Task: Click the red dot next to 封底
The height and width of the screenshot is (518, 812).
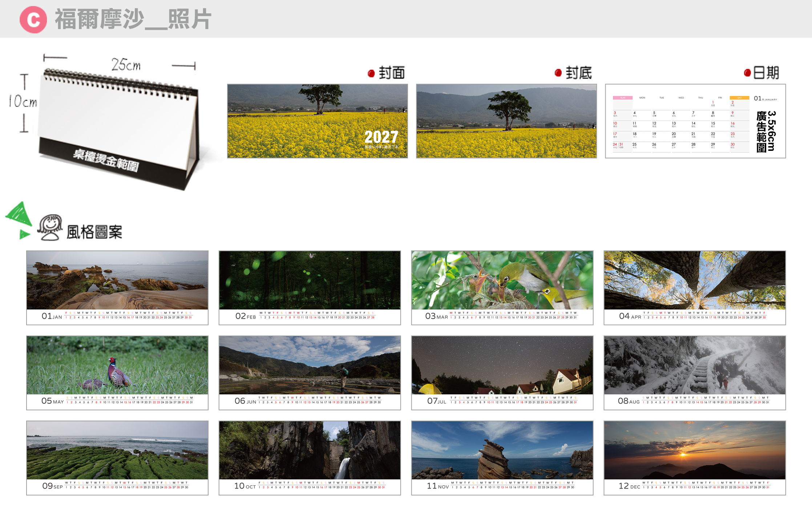Action: [x=558, y=73]
